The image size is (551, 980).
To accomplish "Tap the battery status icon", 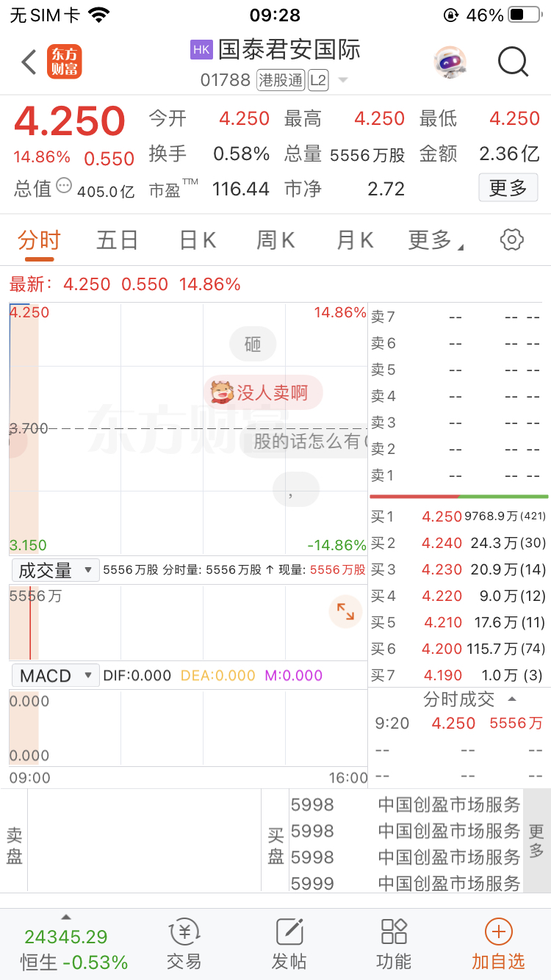I will tap(525, 15).
